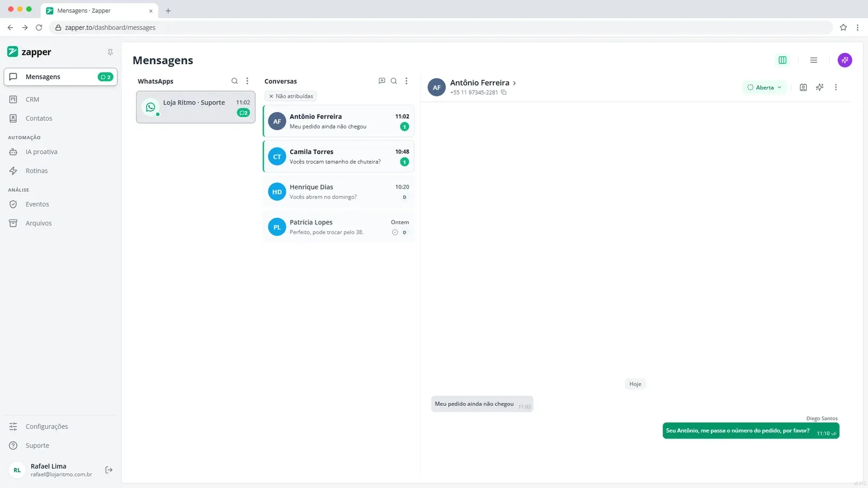The width and height of the screenshot is (868, 488).
Task: Search WhatsApps with magnifier icon
Action: (235, 81)
